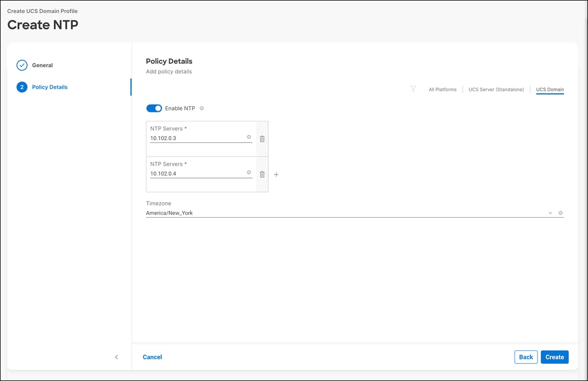Screen dimensions: 588x381
Task: Delete the 10.102.0.4 NTP server entry
Action: point(262,174)
